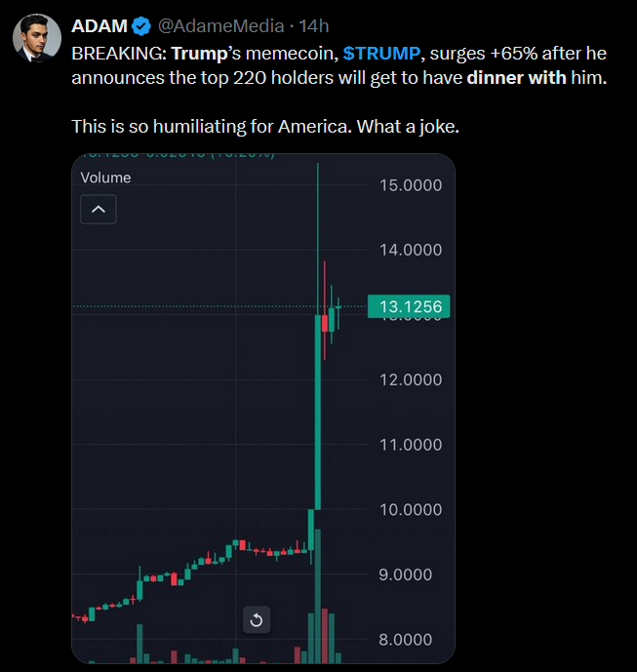Image resolution: width=637 pixels, height=672 pixels.
Task: Click the 15.0000 price axis label
Action: tap(411, 185)
